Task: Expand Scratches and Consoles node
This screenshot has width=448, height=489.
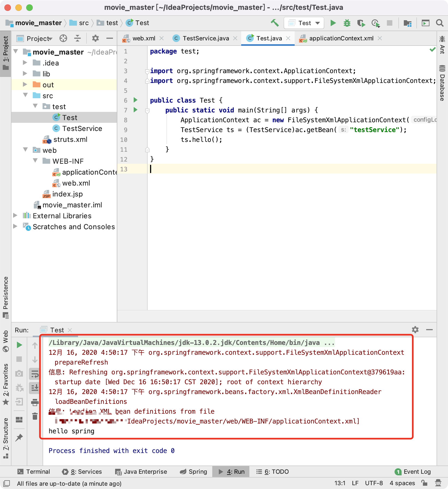Action: 15,226
